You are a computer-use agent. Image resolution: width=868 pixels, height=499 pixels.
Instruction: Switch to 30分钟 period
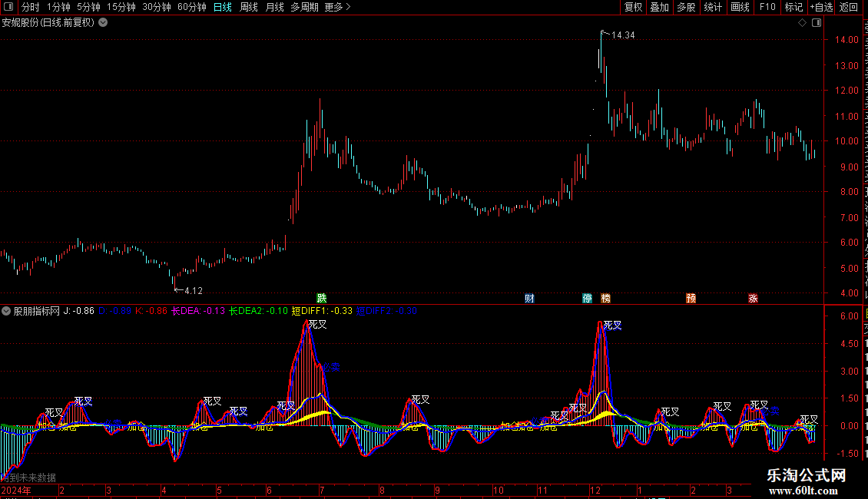pos(157,7)
